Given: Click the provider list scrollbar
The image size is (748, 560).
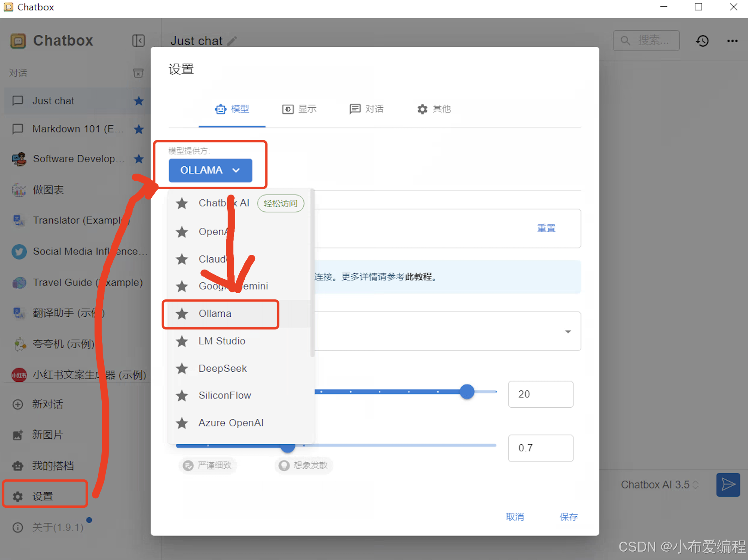Looking at the screenshot, I should pos(312,273).
